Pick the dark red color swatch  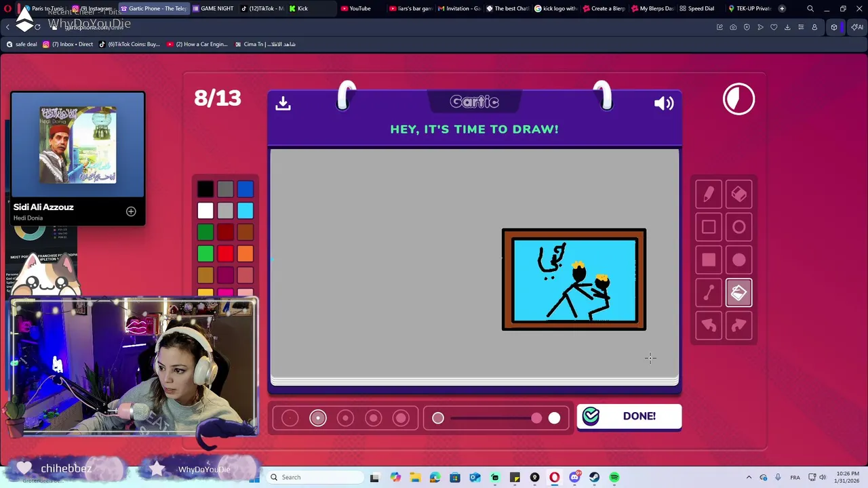pyautogui.click(x=226, y=232)
